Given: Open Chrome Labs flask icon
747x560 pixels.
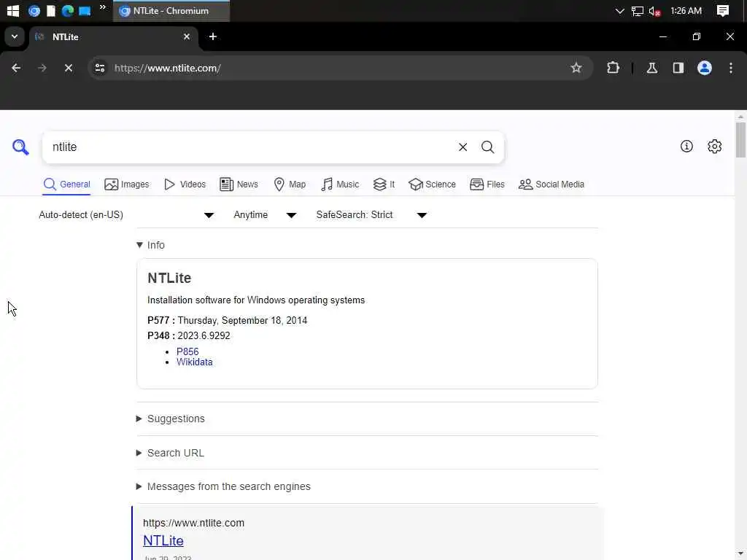Looking at the screenshot, I should coord(651,68).
